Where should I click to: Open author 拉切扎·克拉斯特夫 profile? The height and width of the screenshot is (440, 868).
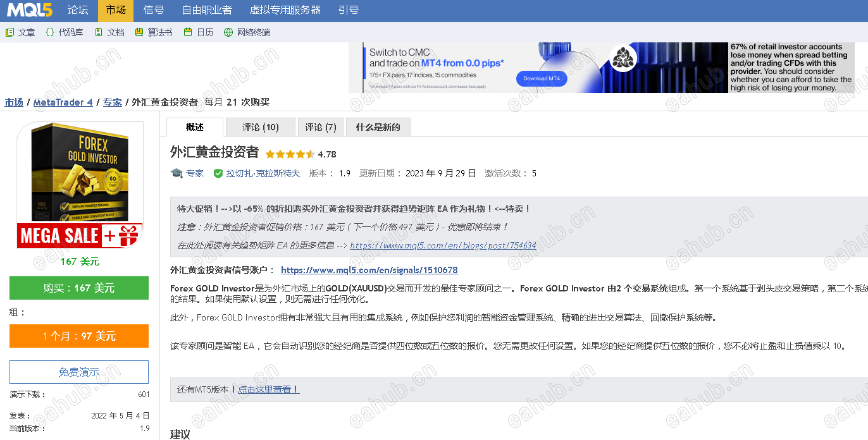[263, 173]
